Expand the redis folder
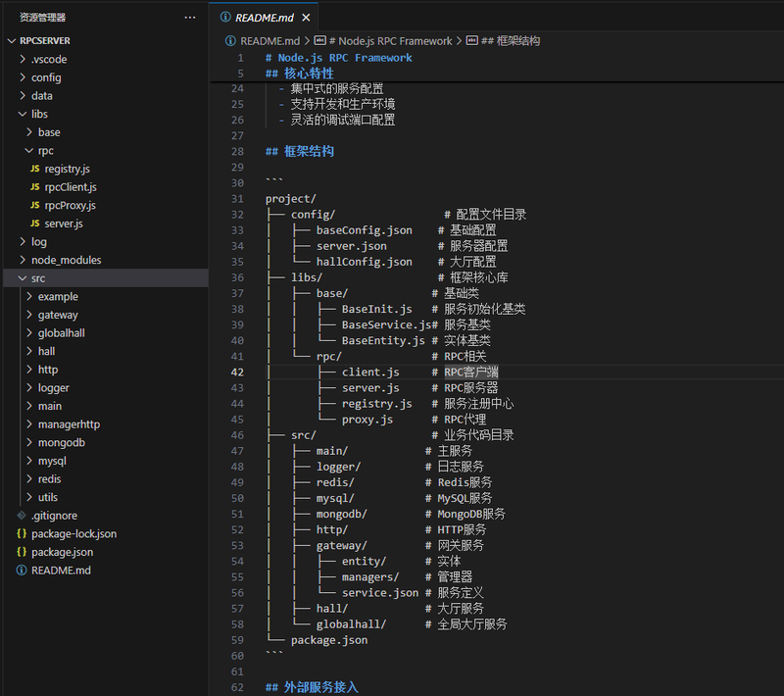Image resolution: width=784 pixels, height=696 pixels. pyautogui.click(x=29, y=479)
